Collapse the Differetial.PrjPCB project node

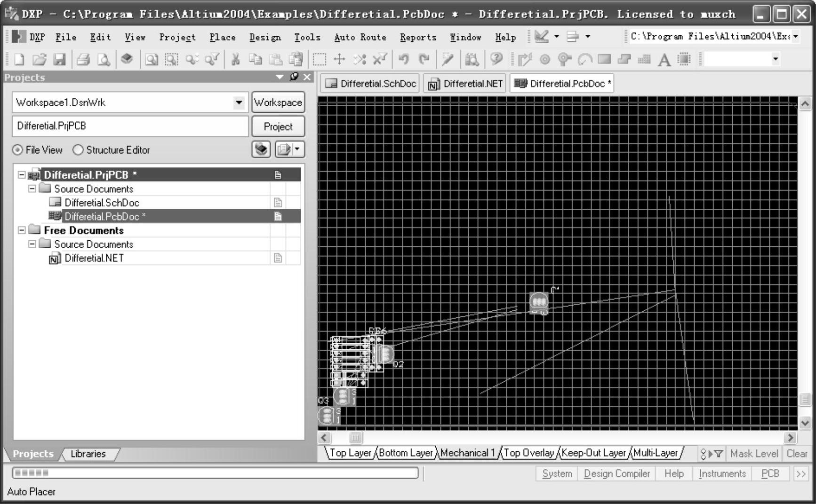[x=22, y=175]
